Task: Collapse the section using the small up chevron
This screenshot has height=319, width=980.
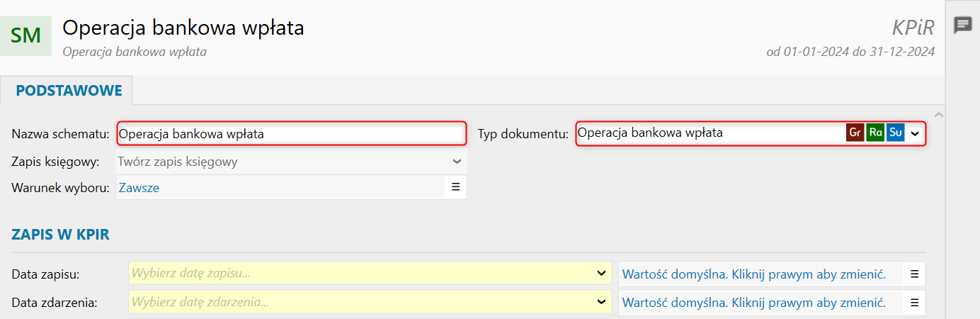Action: 938,114
